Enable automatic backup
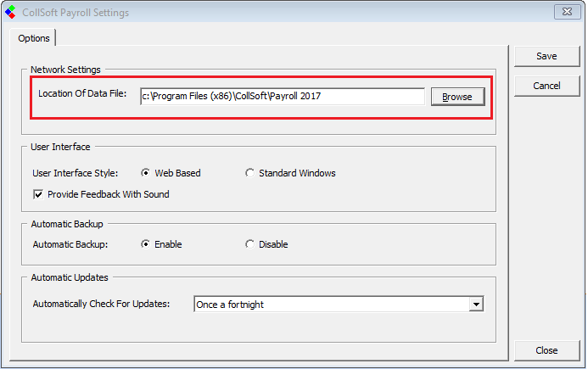The height and width of the screenshot is (369, 588). (x=146, y=244)
